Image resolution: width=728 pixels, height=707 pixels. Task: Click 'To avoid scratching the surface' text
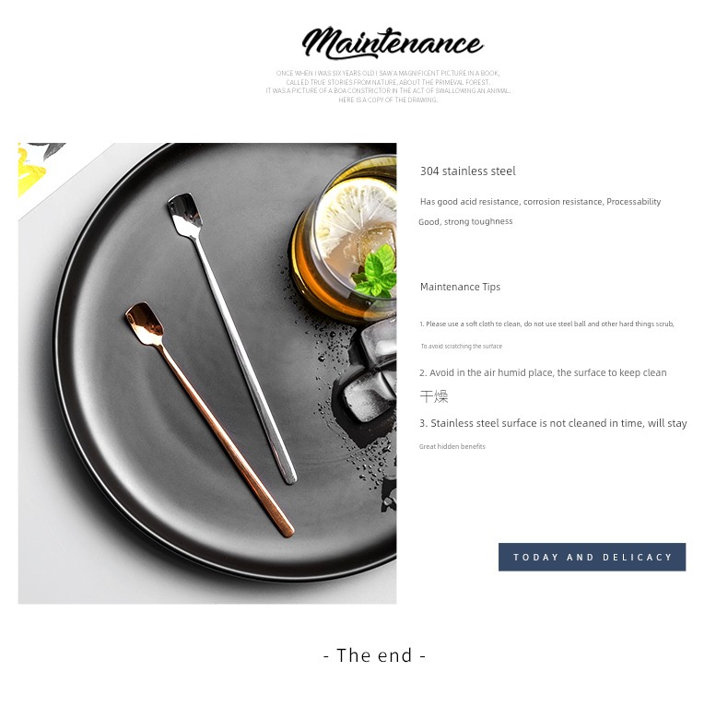pos(461,346)
